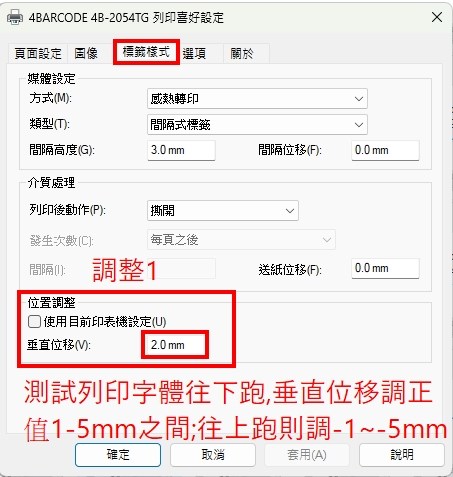This screenshot has height=477, width=453.
Task: Click the printer icon in title bar
Action: [x=15, y=17]
